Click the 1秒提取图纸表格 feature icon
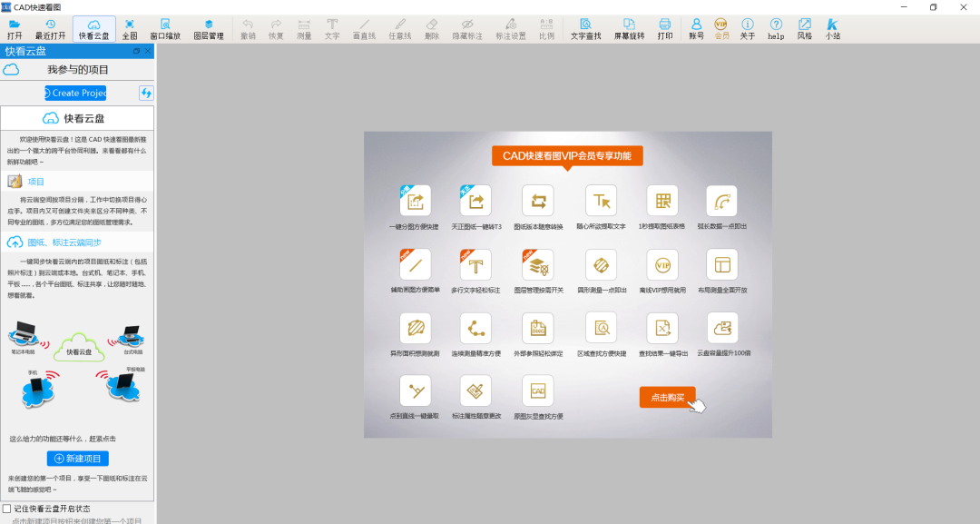980x524 pixels. [x=662, y=201]
